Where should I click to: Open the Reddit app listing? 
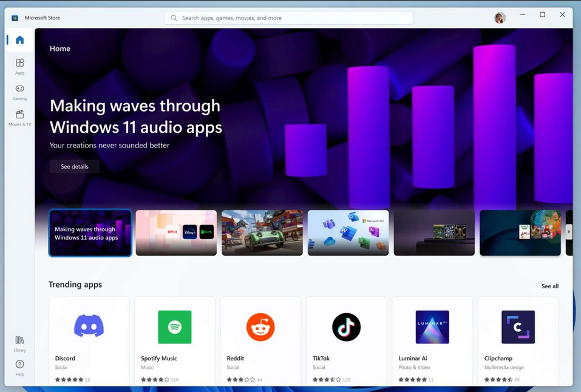tap(260, 327)
